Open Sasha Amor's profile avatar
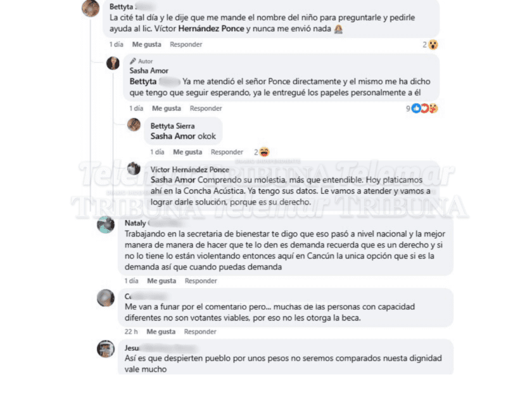 113,63
